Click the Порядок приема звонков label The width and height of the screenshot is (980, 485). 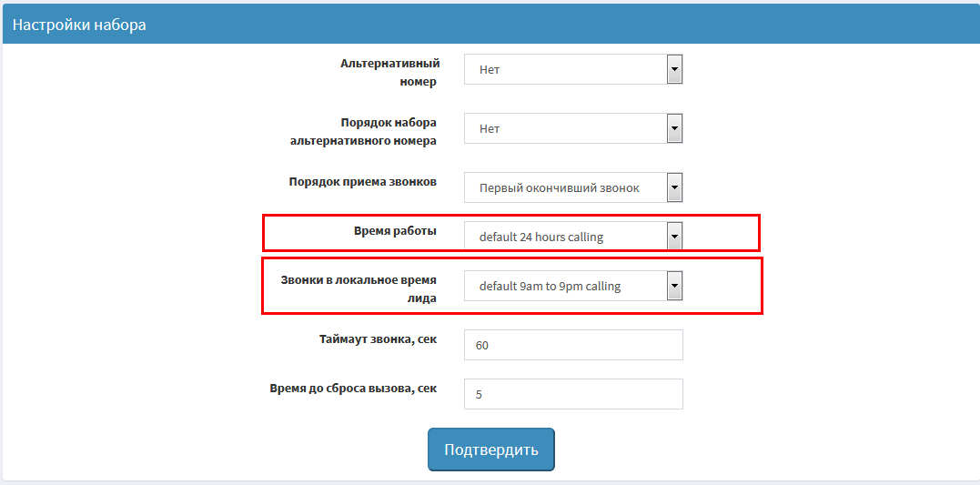[362, 181]
